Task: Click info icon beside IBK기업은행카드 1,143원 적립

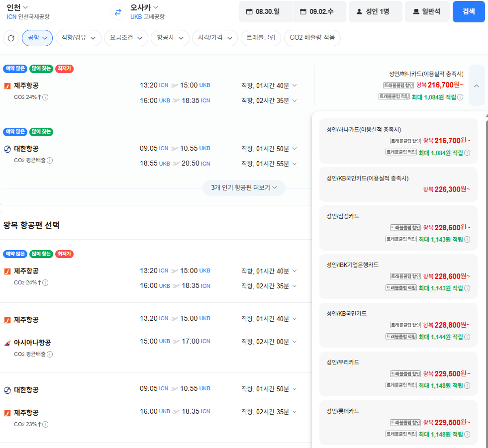Action: tap(467, 288)
